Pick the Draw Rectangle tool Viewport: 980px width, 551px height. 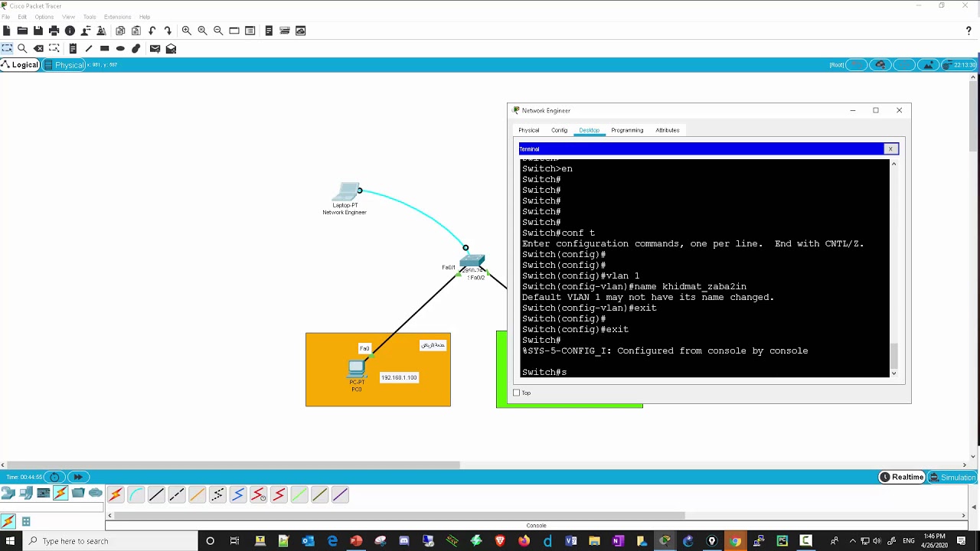click(x=105, y=48)
